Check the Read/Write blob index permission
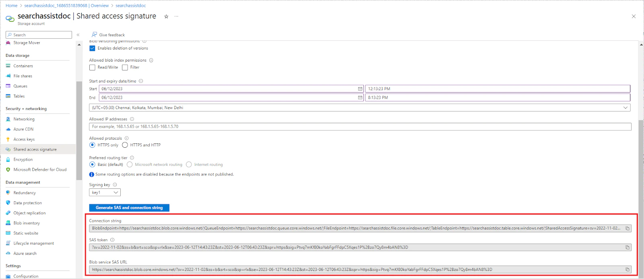The width and height of the screenshot is (644, 279). tap(92, 68)
